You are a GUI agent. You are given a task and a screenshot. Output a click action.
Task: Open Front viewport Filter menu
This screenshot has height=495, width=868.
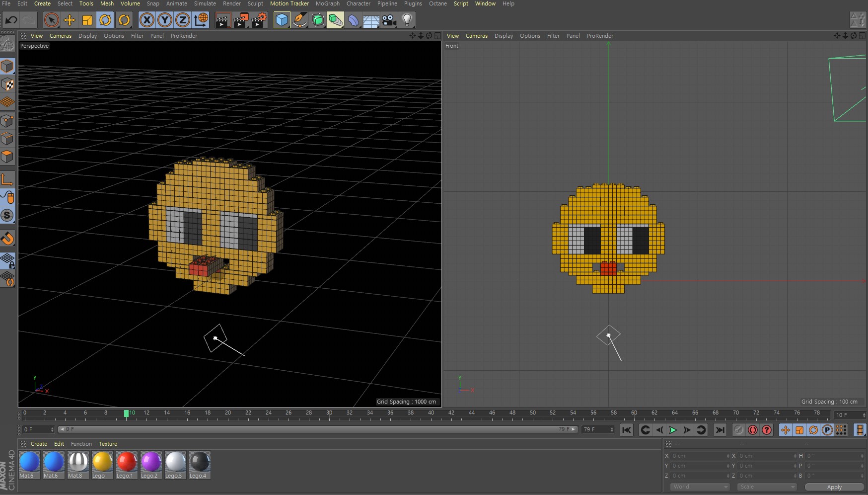(553, 36)
